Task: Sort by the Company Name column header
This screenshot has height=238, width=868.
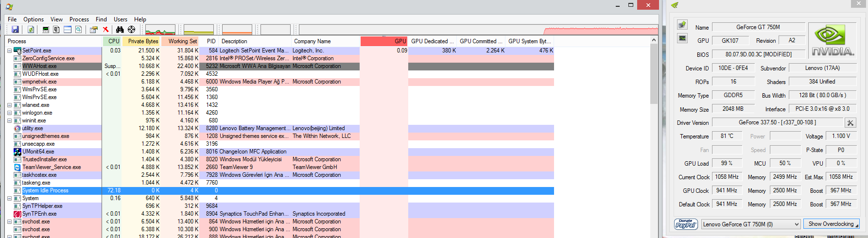Action: click(x=326, y=41)
